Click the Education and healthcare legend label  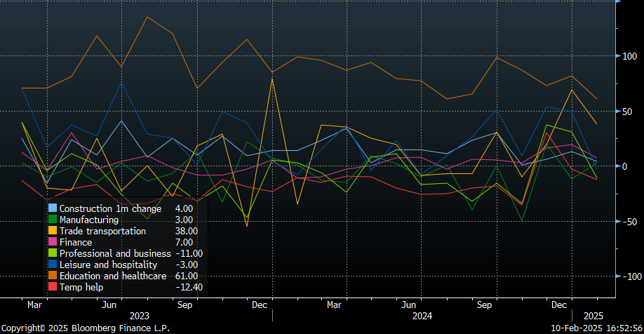pyautogui.click(x=113, y=276)
